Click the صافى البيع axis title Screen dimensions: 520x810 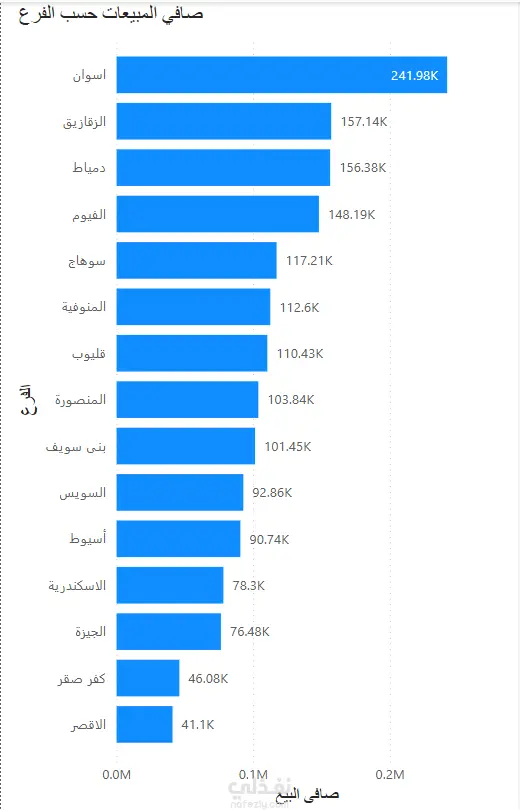[307, 794]
